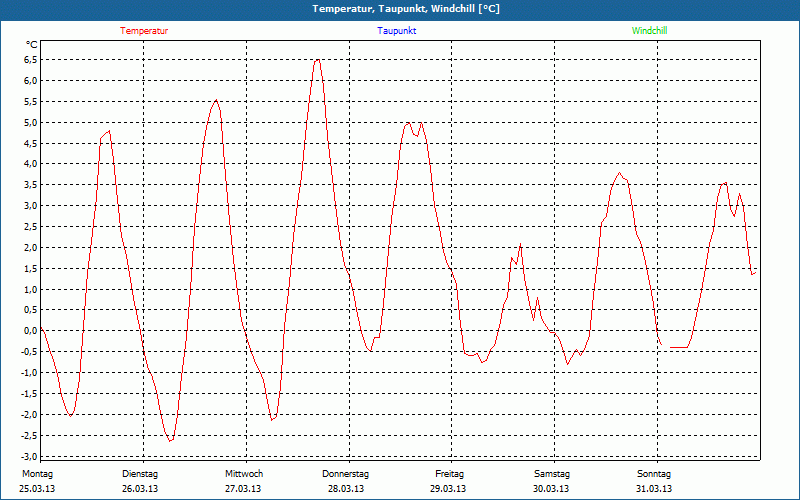Viewport: 800px width, 500px height.
Task: Select the Samstag day label
Action: (x=552, y=474)
